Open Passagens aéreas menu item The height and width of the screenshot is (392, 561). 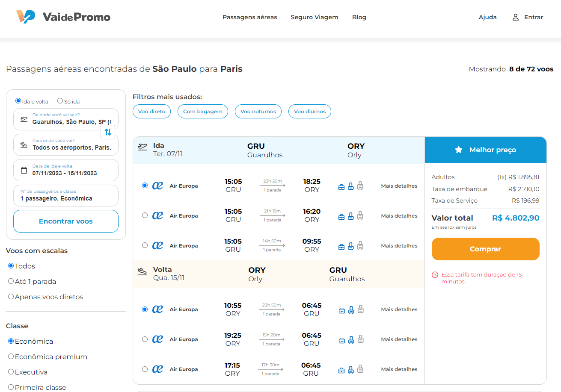click(249, 18)
